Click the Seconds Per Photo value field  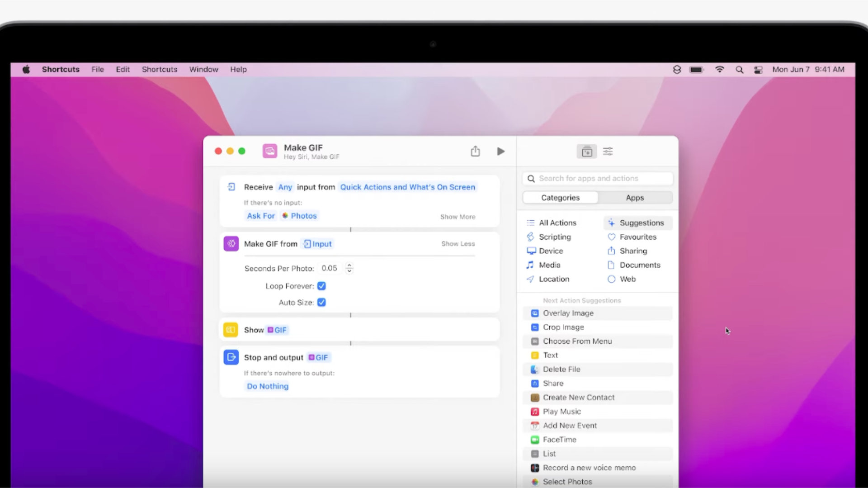point(330,268)
